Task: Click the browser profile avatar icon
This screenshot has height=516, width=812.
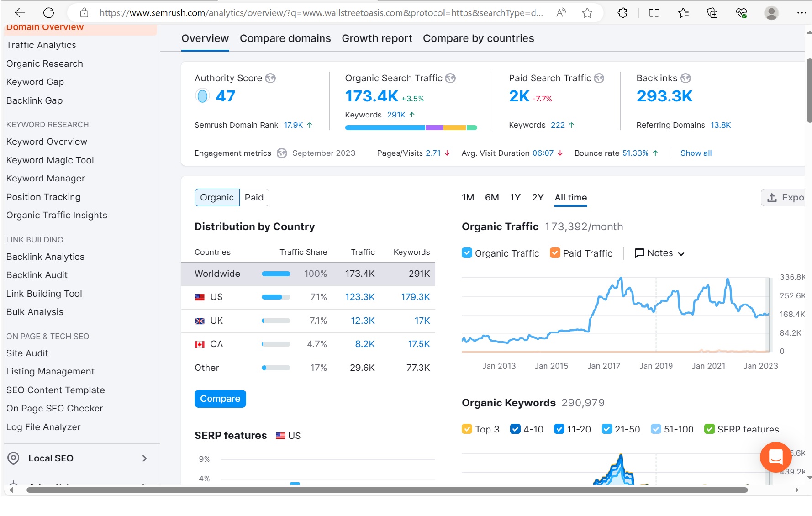Action: (x=771, y=13)
